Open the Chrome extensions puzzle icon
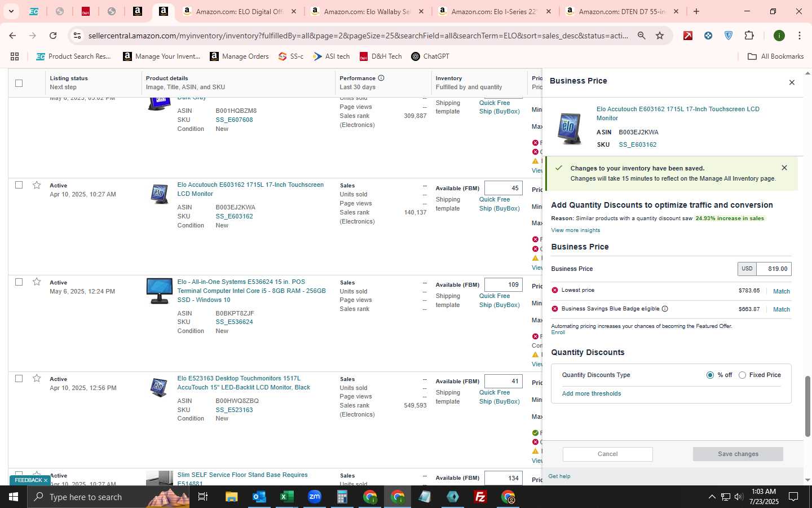This screenshot has width=812, height=508. pos(749,36)
